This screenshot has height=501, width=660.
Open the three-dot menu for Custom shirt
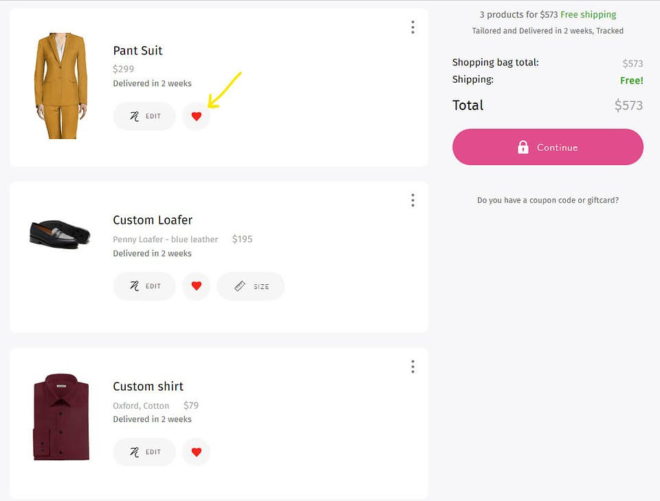coord(412,367)
